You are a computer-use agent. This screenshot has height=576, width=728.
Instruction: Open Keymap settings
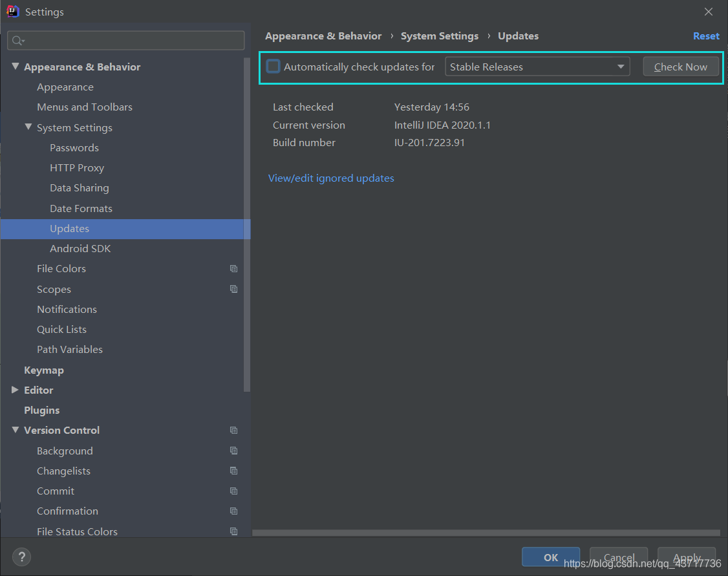44,370
